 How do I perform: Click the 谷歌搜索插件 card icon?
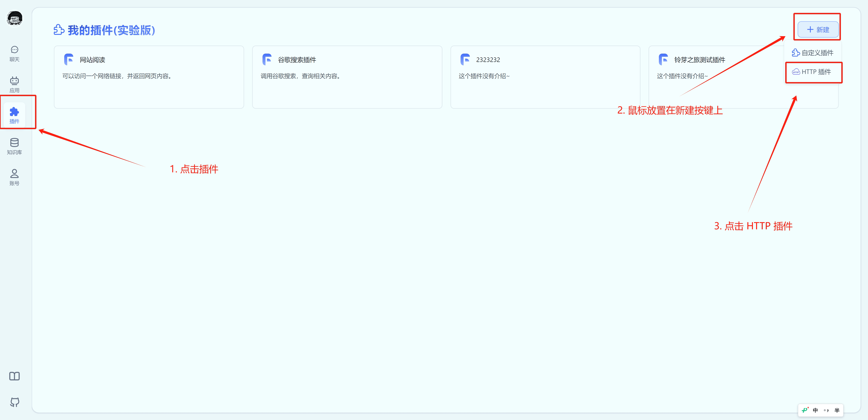click(267, 59)
